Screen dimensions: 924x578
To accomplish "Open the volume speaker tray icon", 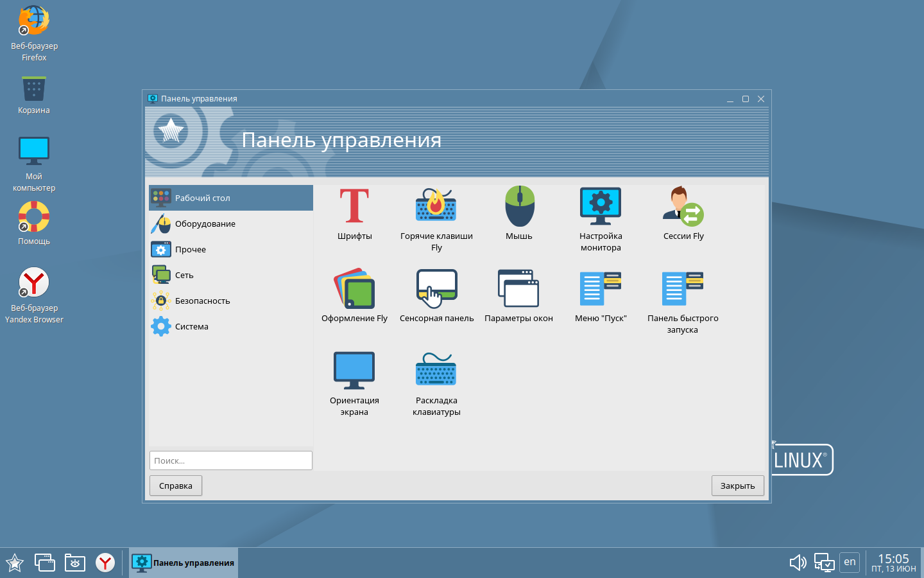I will coord(798,563).
